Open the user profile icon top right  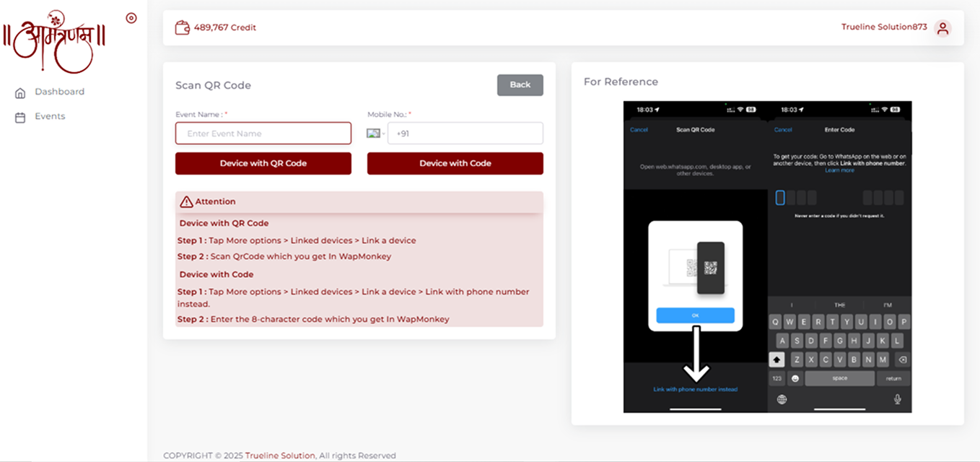tap(942, 28)
